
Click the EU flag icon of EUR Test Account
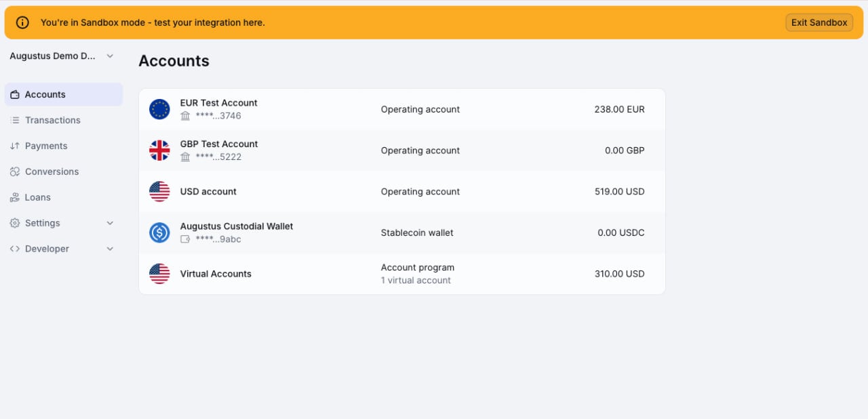[159, 109]
